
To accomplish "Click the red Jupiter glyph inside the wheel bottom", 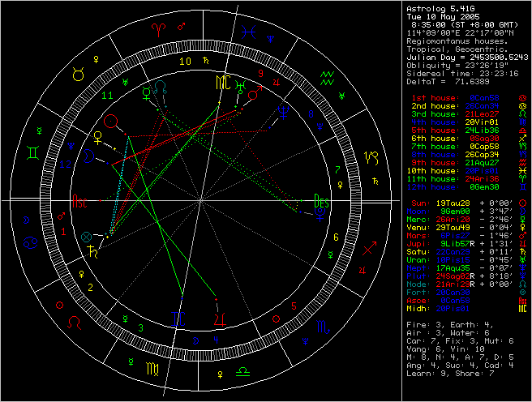I will click(219, 315).
